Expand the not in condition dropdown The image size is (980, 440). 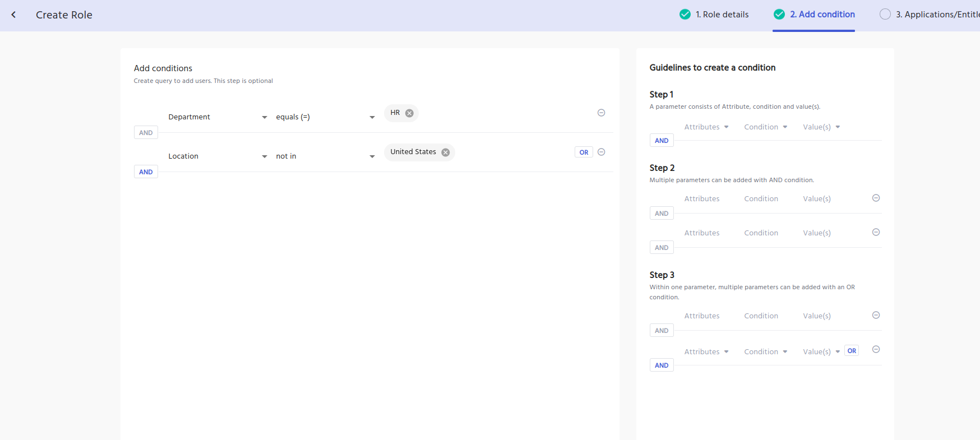[x=372, y=156]
